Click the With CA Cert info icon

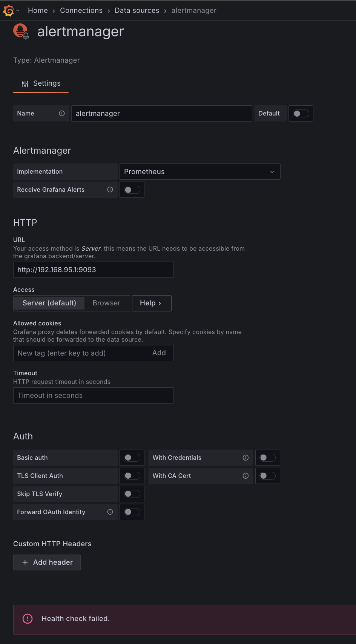click(x=246, y=476)
